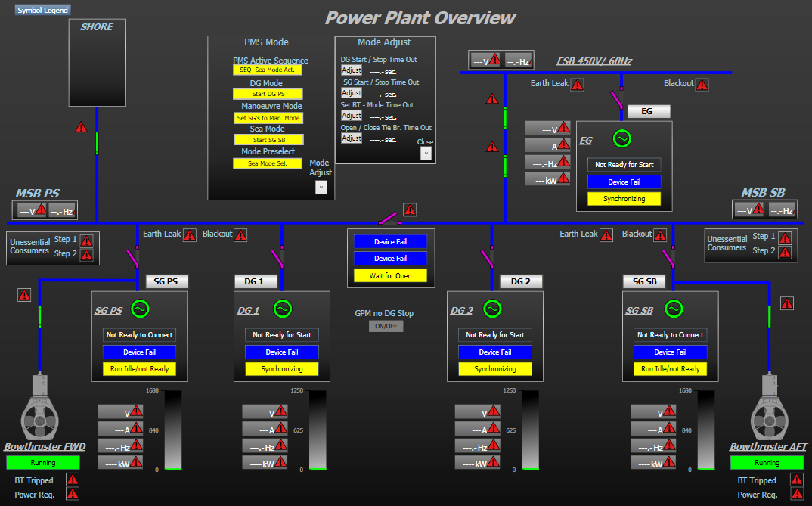Click the MSB PS Blackout alarm icon
812x506 pixels.
click(x=240, y=234)
